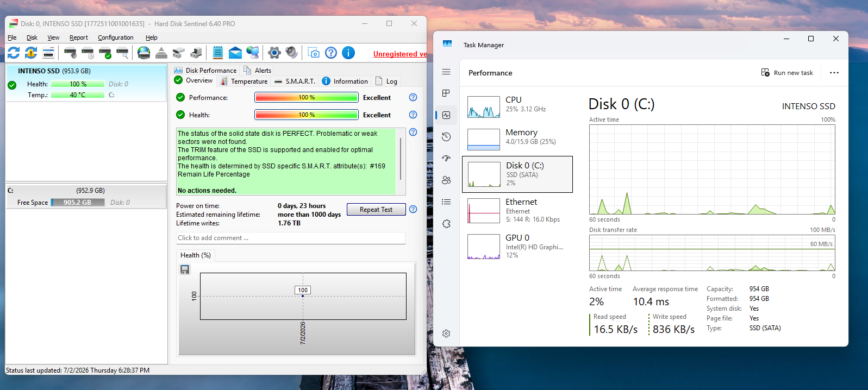Select Ethernet in the Performance list
This screenshot has width=868, height=390.
tap(517, 210)
